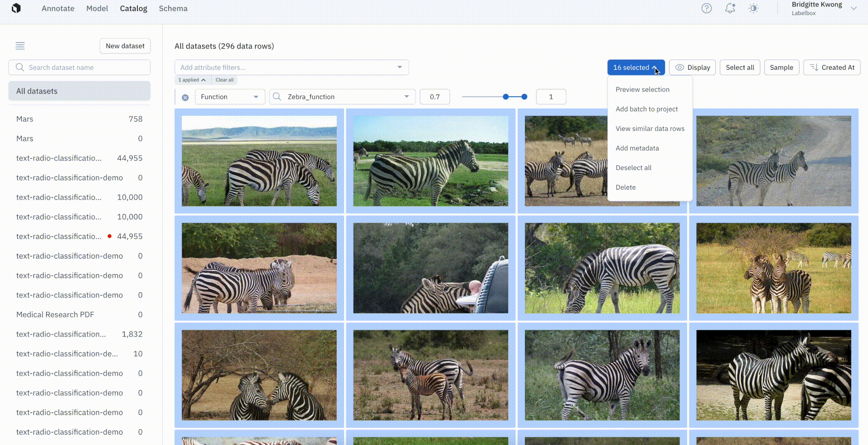Screen dimensions: 868x445
Task: Open the dataset with 1,832 rows
Action: 79,334
